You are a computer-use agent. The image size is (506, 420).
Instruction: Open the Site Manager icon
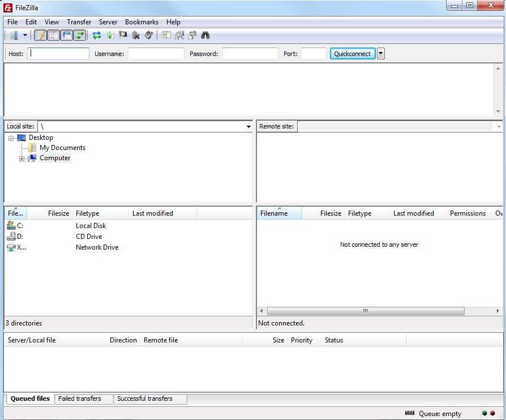pos(14,35)
